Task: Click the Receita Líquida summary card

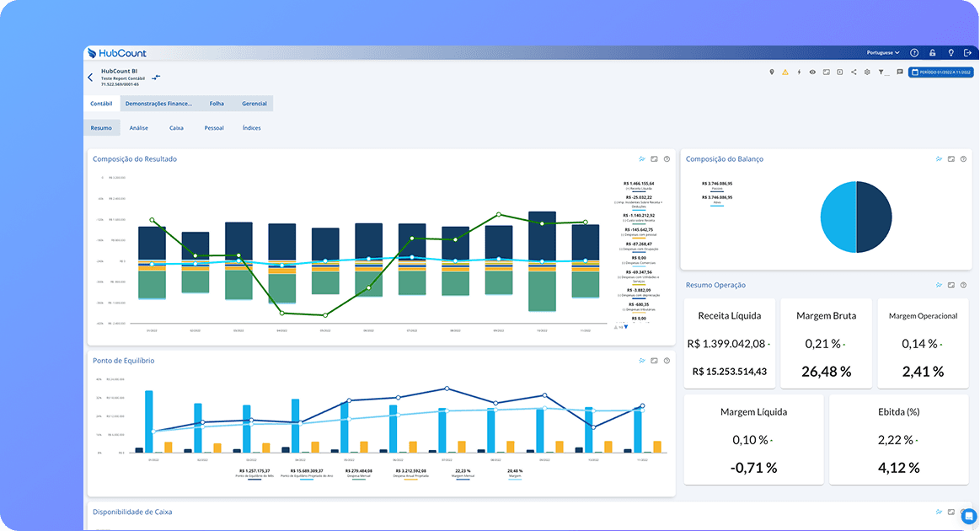Action: (x=730, y=343)
